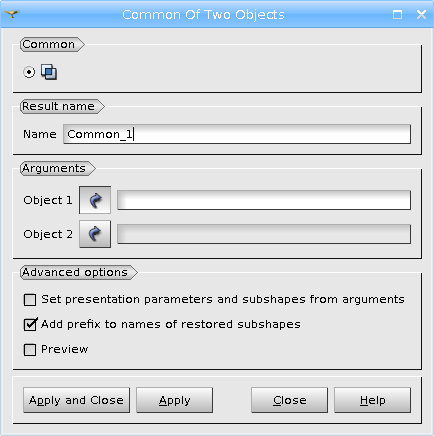
Task: Click the Apply and Close button
Action: [76, 400]
